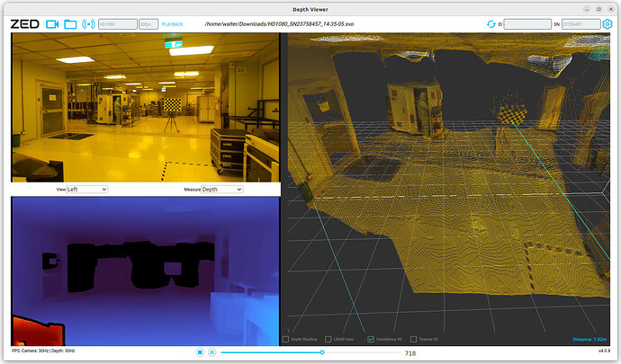Toggle the second checkbox beside Depth Shading
Screen dimensions: 621x364
click(x=328, y=339)
